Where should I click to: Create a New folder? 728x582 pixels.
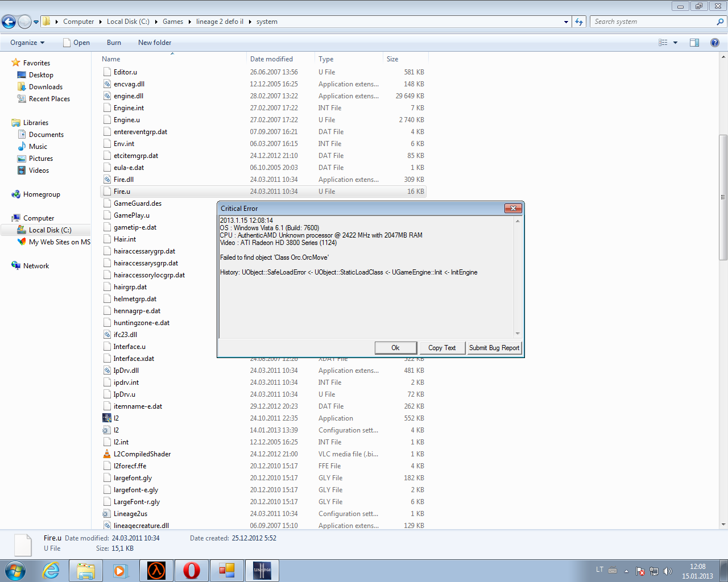point(155,43)
